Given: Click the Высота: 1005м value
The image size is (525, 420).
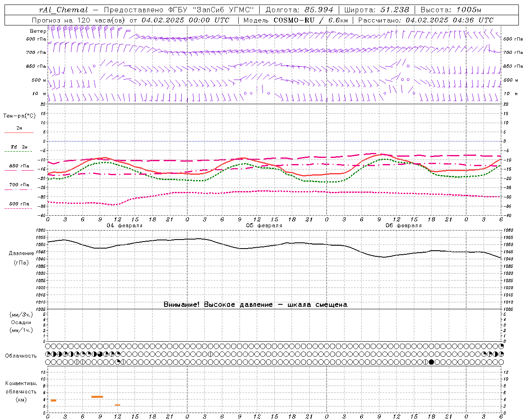Looking at the screenshot, I should pos(451,10).
